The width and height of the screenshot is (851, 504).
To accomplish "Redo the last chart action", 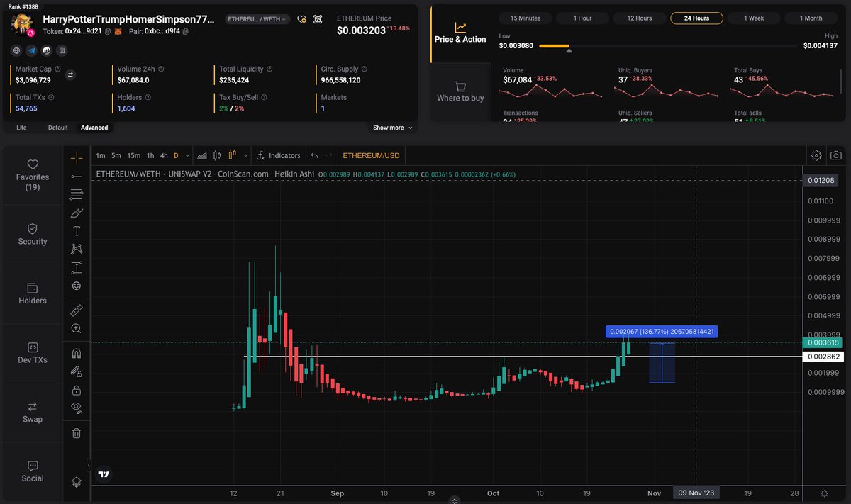I will (330, 155).
